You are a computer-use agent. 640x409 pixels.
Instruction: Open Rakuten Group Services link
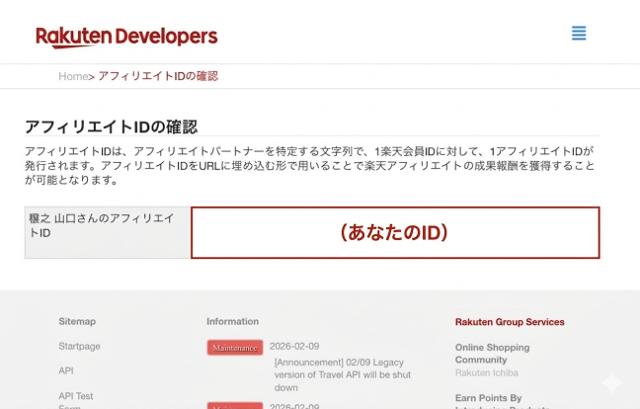tap(510, 322)
